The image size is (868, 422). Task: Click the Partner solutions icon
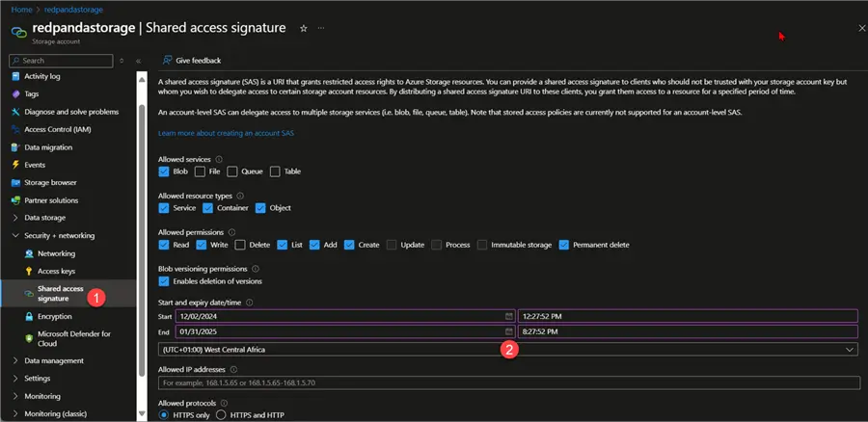[15, 200]
